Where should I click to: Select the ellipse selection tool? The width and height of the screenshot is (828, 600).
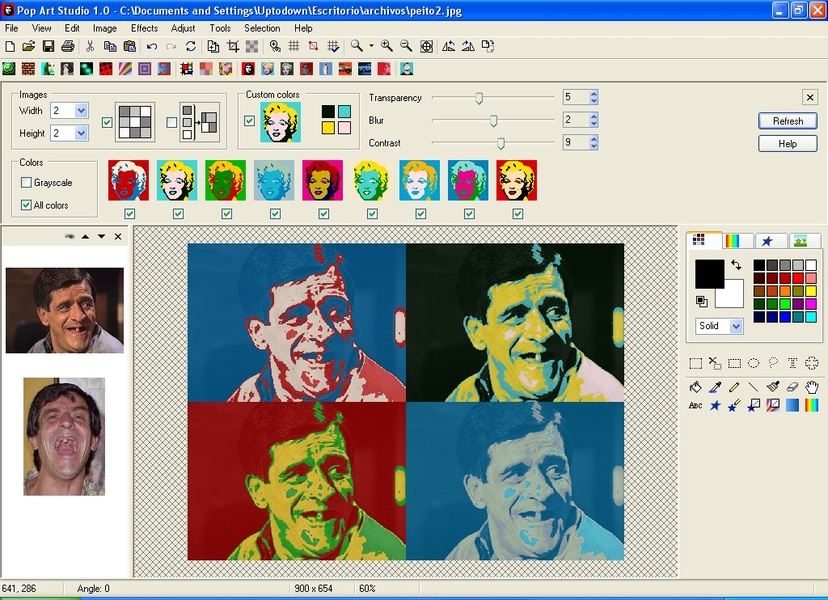tap(754, 363)
